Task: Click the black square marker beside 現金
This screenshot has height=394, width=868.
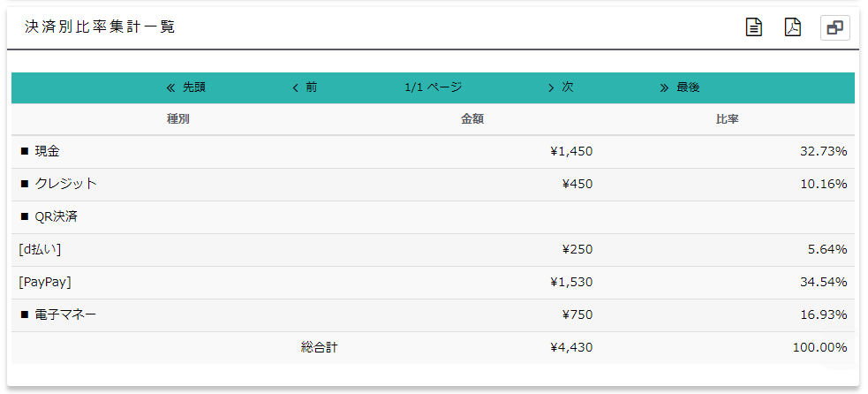Action: pyautogui.click(x=25, y=151)
